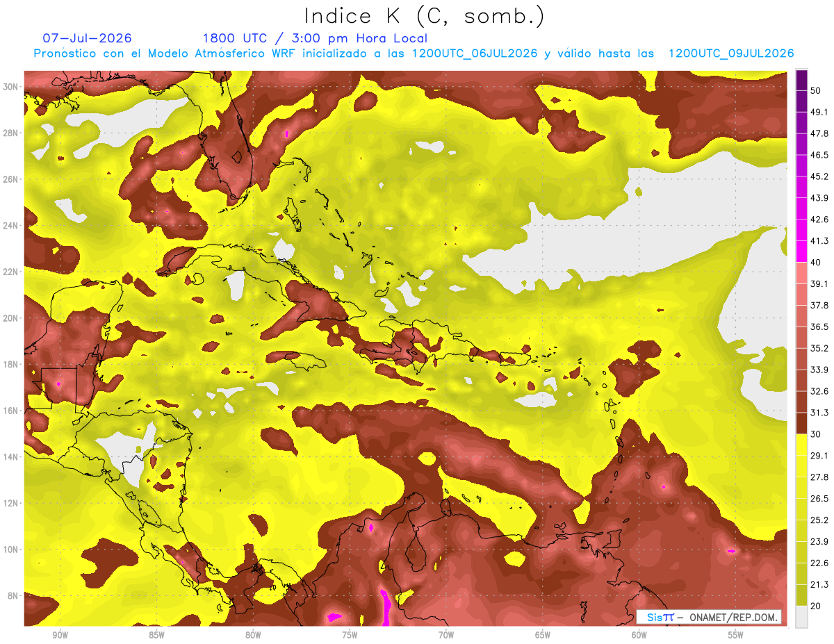
Task: Click the legend value "42.6"
Action: 819,220
